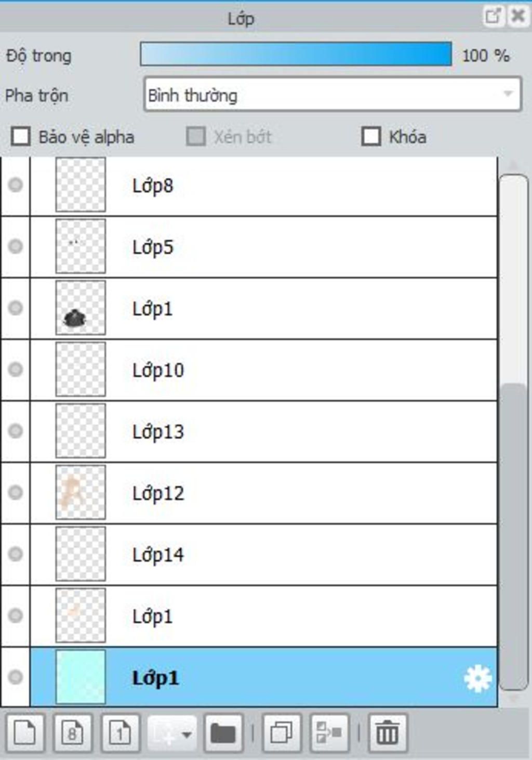Merge the layer down
This screenshot has width=532, height=760.
click(329, 733)
